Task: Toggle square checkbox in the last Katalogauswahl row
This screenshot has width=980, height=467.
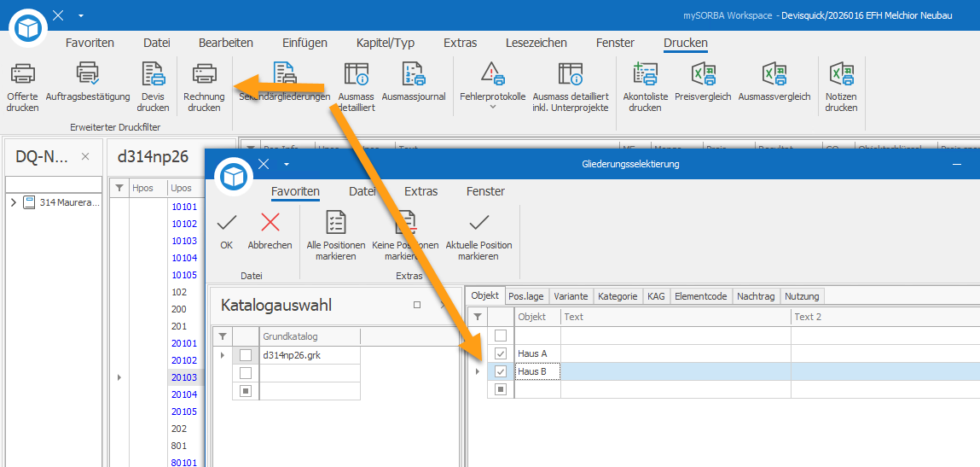Action: pyautogui.click(x=246, y=391)
